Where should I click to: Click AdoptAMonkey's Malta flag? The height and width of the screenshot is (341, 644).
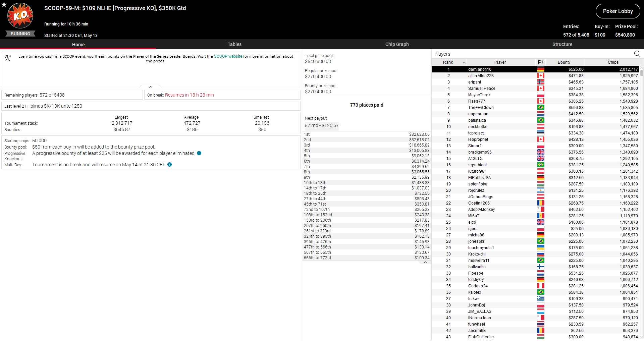(540, 210)
